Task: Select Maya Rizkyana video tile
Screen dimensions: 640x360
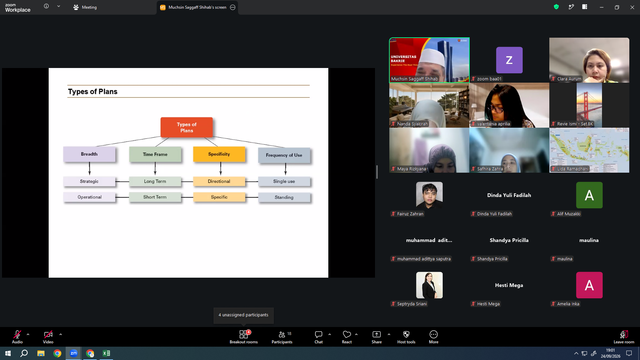Action: 429,150
